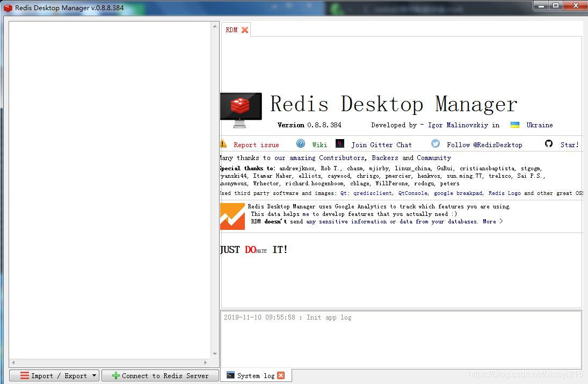
Task: Close the Redis Desktop Manager window
Action: (576, 5)
